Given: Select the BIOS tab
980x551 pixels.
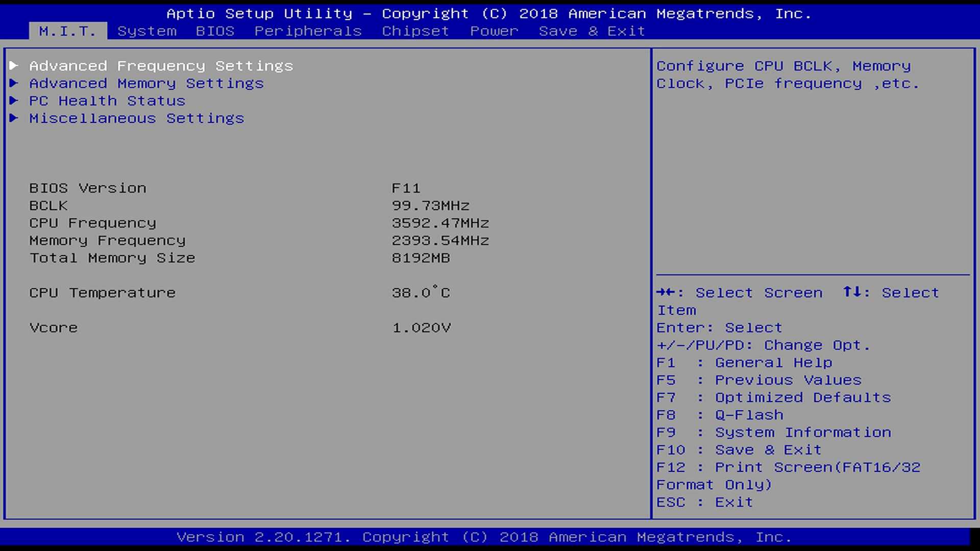Looking at the screenshot, I should (215, 31).
